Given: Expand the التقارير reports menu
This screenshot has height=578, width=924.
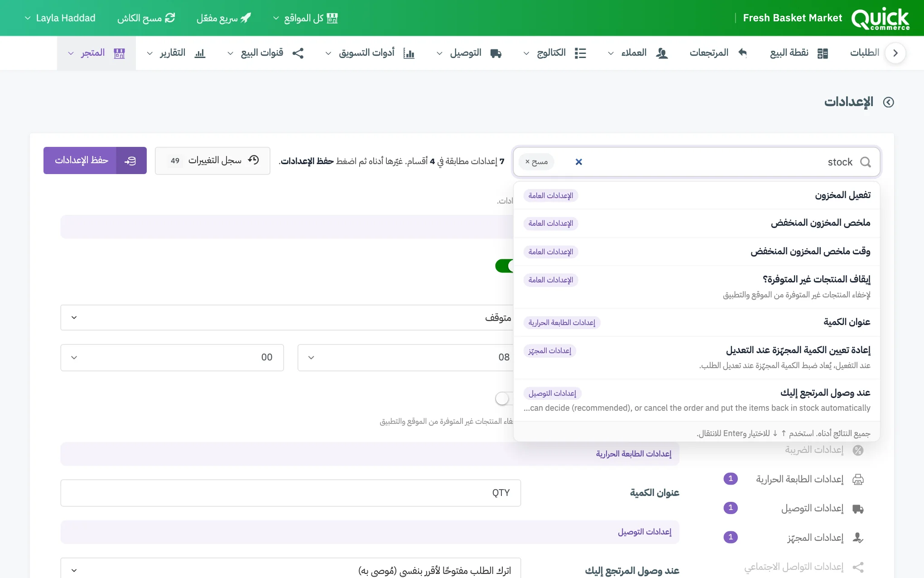Looking at the screenshot, I should [x=176, y=53].
